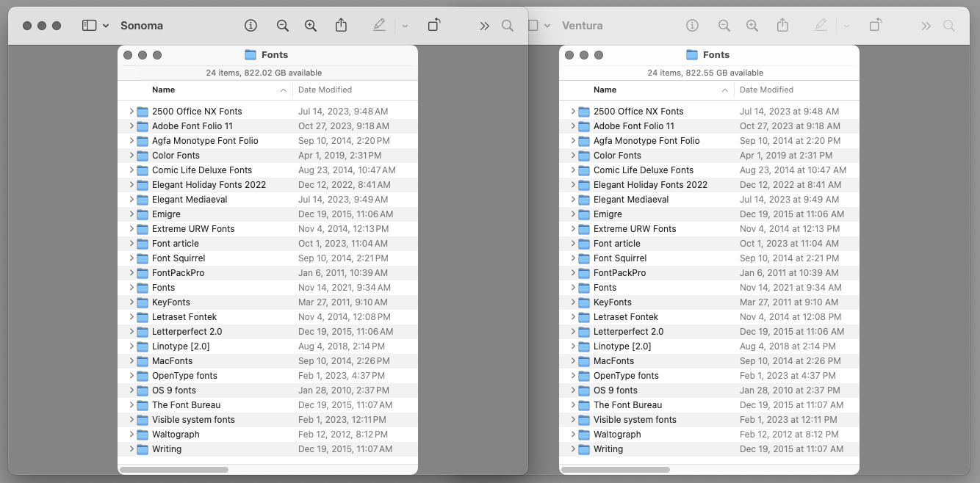Click the info icon in Ventura window
This screenshot has height=483, width=980.
(x=692, y=26)
